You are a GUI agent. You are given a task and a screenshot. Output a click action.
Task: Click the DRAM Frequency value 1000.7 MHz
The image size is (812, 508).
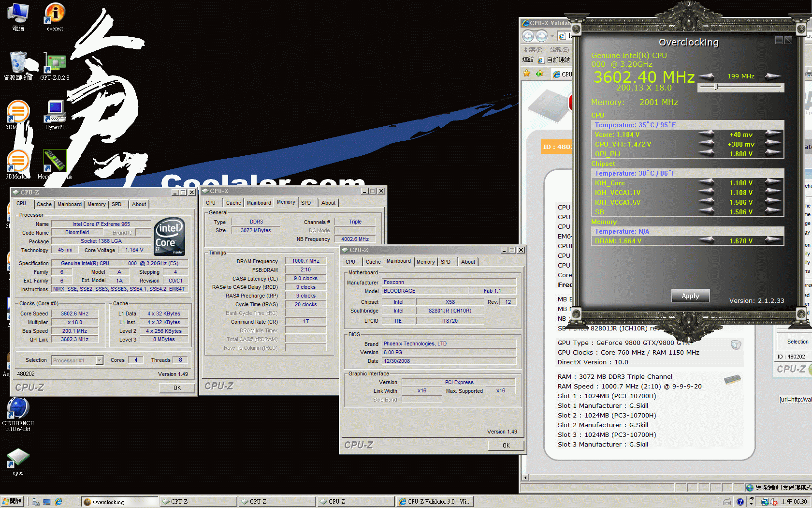tap(306, 261)
